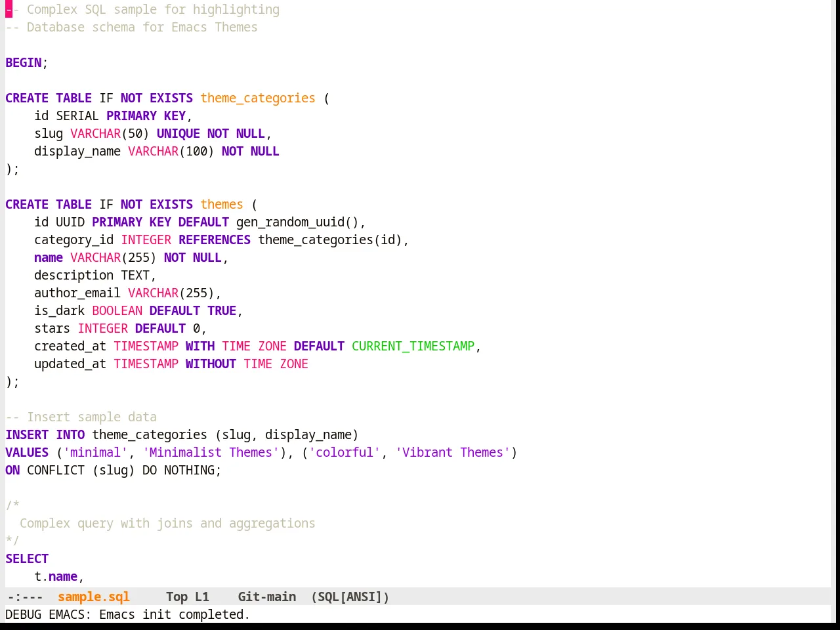Click 'Vibrant Themes' string literal
Screen dimensions: 840x630
tap(453, 452)
